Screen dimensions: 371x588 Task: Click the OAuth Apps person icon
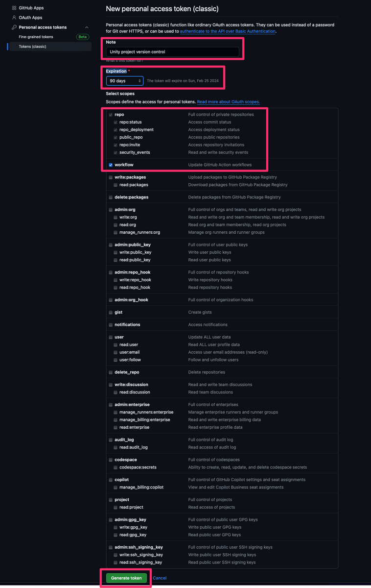(14, 18)
